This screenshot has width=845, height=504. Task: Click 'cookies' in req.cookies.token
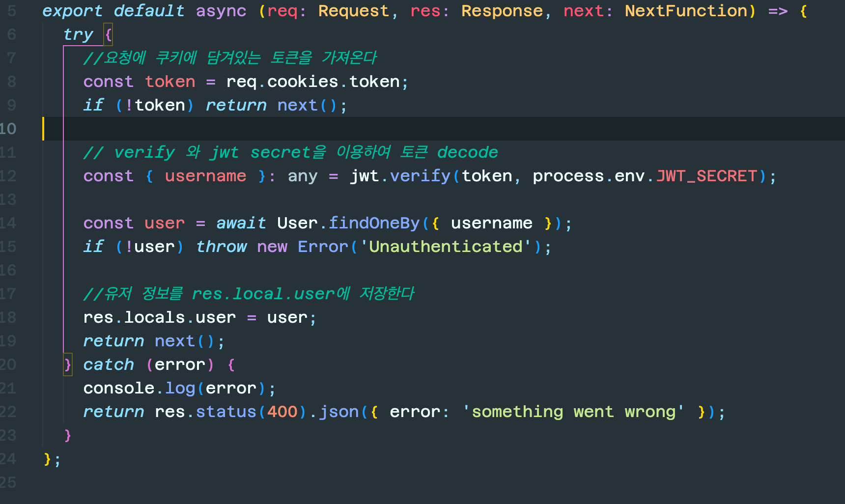pyautogui.click(x=303, y=82)
